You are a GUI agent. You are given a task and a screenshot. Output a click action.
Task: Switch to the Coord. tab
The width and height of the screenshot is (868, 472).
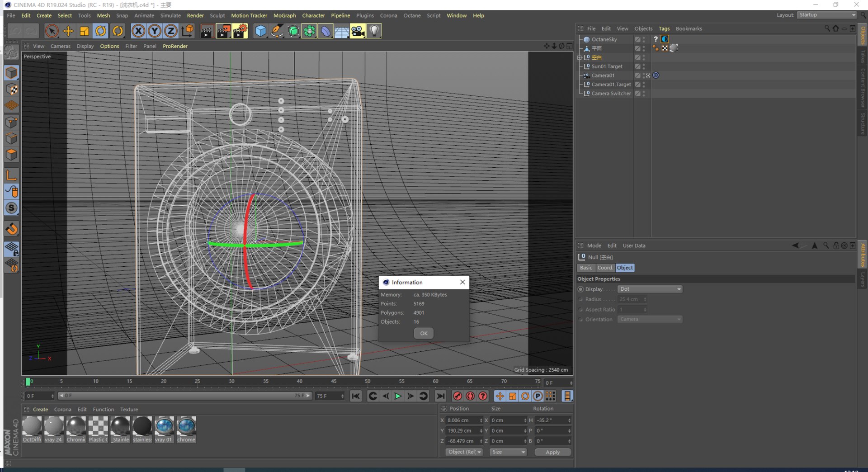tap(605, 268)
